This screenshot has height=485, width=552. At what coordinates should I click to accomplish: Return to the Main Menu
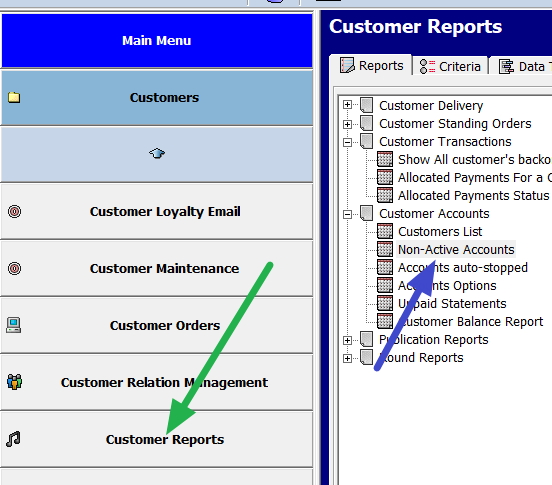(x=157, y=40)
